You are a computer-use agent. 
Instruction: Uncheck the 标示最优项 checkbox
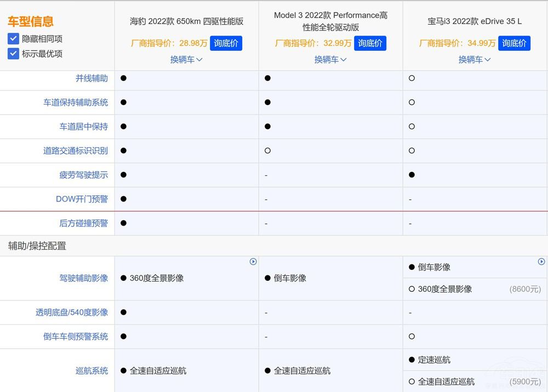pos(12,54)
